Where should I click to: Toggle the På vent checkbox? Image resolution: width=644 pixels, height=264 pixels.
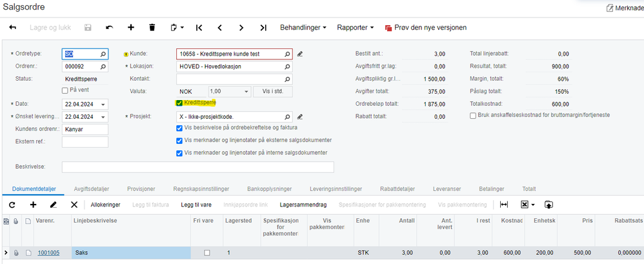pyautogui.click(x=65, y=90)
